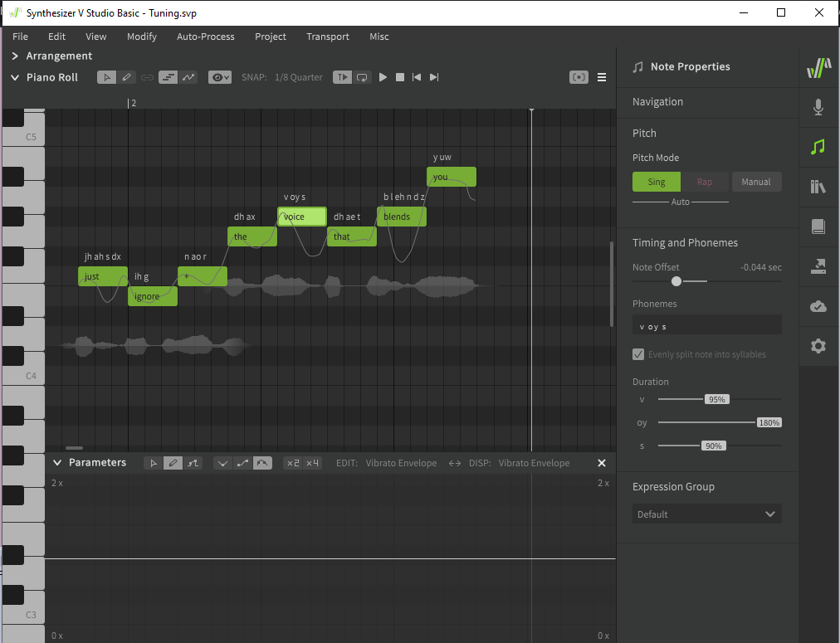The image size is (840, 643).
Task: Collapse the Piano Roll panel
Action: tap(15, 78)
